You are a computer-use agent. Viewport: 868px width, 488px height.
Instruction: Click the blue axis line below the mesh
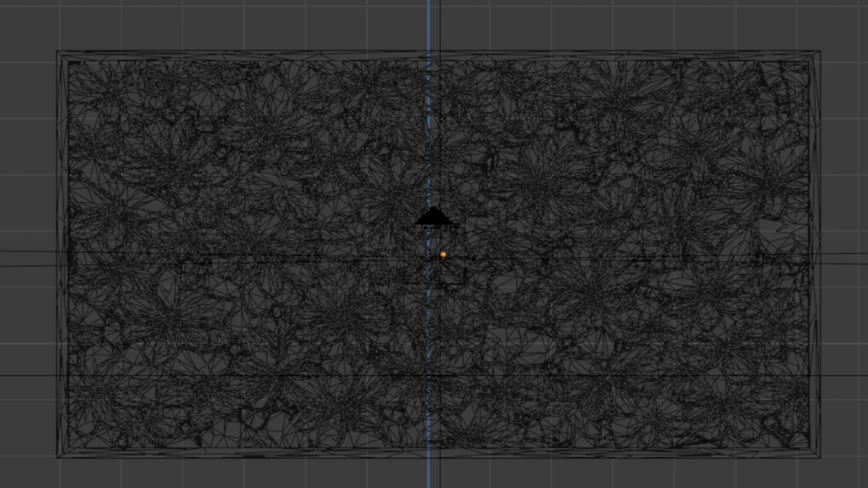429,474
